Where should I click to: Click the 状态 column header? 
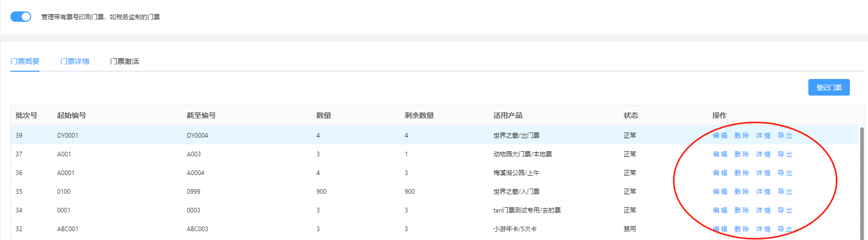(x=630, y=115)
